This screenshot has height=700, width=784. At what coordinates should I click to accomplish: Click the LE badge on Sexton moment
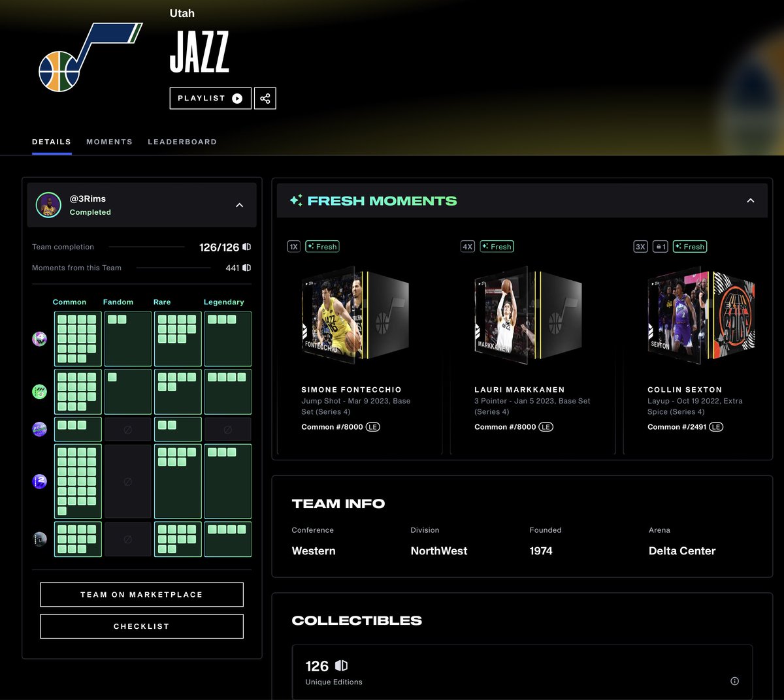[x=716, y=427]
